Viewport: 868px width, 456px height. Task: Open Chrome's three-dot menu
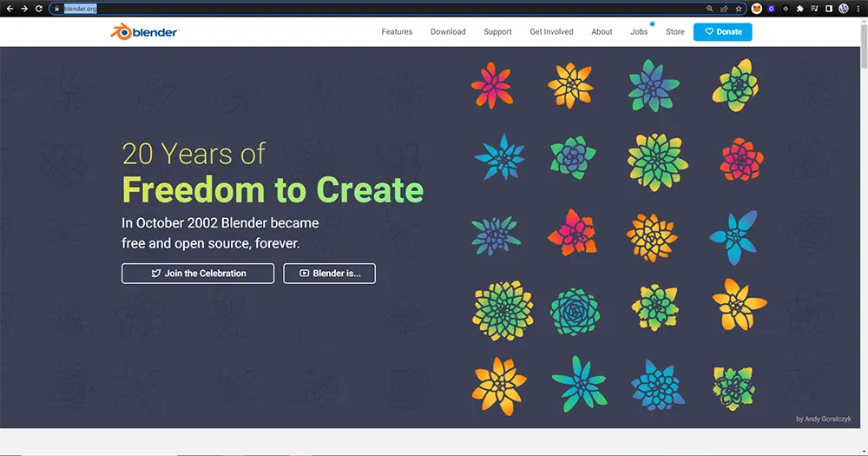click(x=858, y=9)
